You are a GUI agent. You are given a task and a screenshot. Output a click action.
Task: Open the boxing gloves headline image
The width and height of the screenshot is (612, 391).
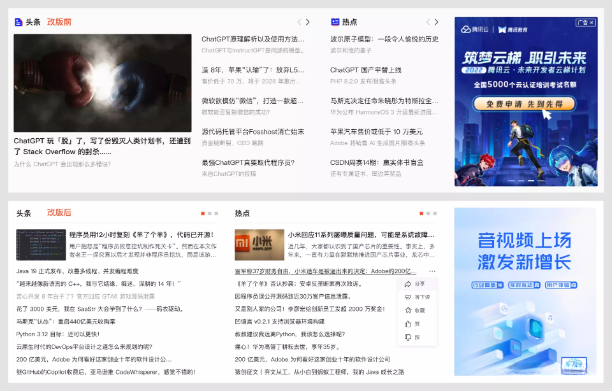click(x=103, y=83)
